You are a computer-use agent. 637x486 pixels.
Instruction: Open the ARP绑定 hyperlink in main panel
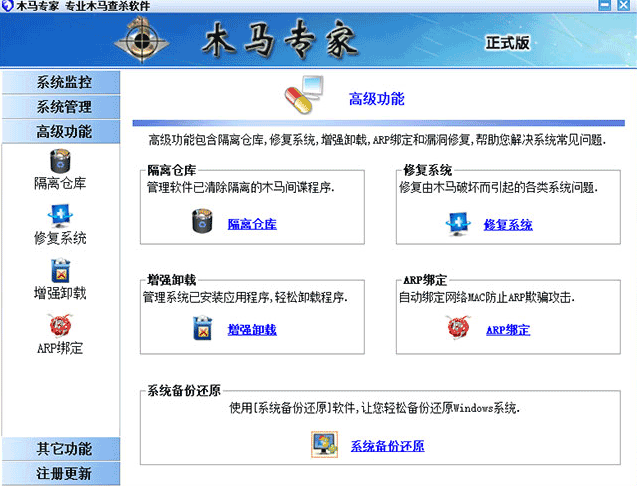pyautogui.click(x=508, y=330)
